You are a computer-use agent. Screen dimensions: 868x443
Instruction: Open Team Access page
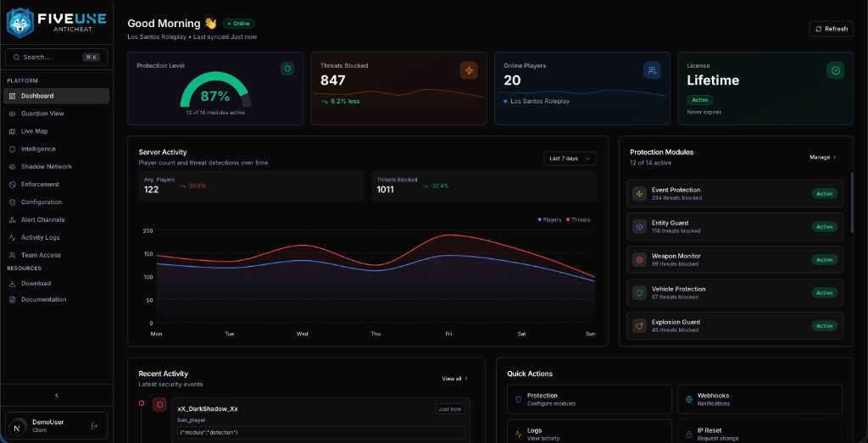point(57,255)
